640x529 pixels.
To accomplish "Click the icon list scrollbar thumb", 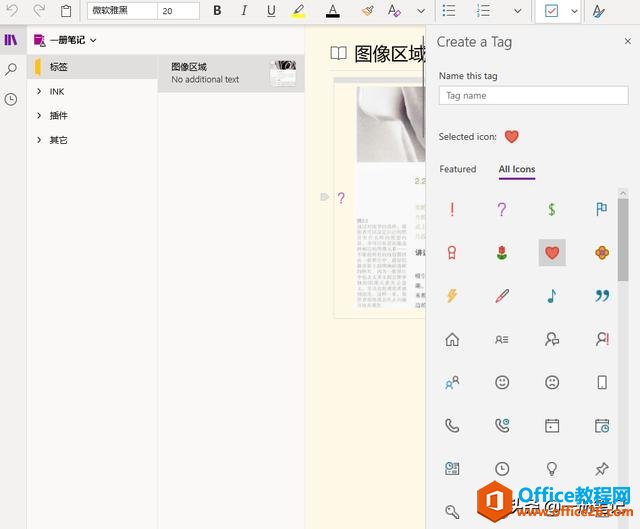I will click(x=623, y=240).
